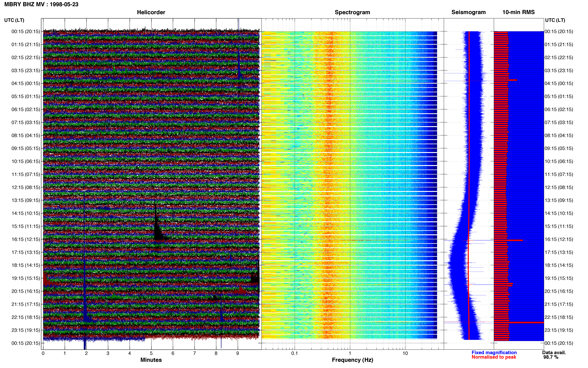This screenshot has width=588, height=368.
Task: Click the 1 tick label on the frequency axis
Action: click(x=350, y=353)
